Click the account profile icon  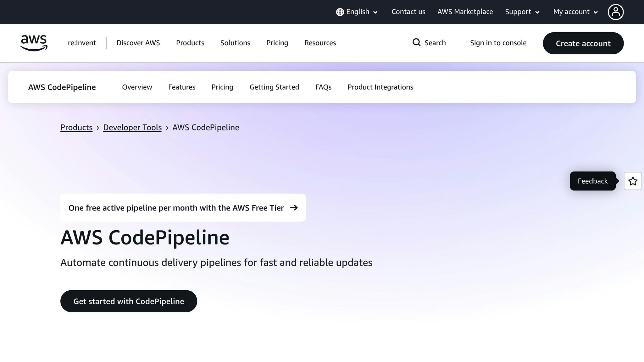[x=616, y=12]
